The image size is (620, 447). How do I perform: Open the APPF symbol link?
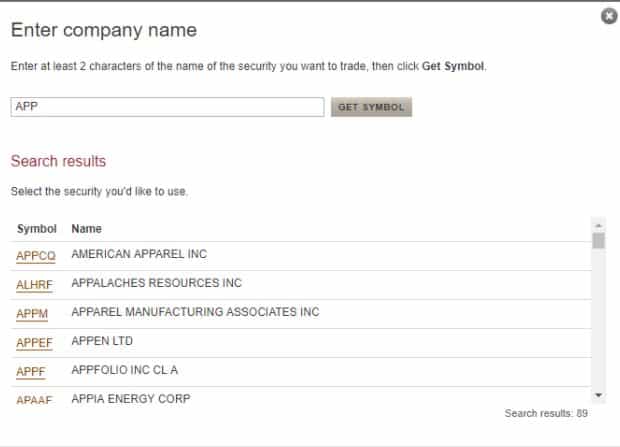(31, 371)
